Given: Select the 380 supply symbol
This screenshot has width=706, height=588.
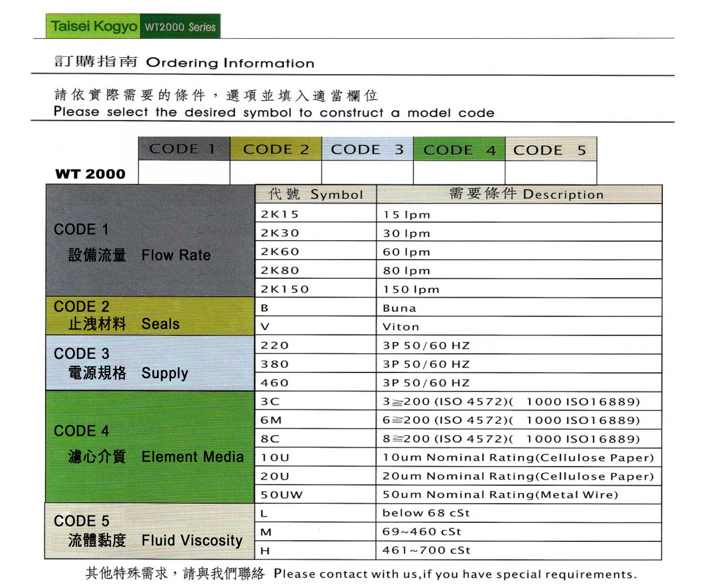Looking at the screenshot, I should (275, 364).
